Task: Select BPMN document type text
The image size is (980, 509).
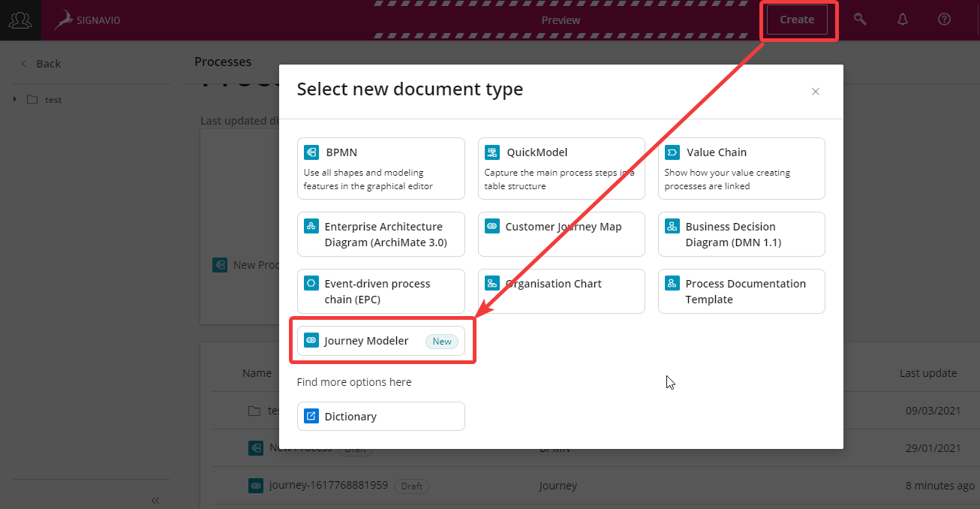Action: point(341,152)
